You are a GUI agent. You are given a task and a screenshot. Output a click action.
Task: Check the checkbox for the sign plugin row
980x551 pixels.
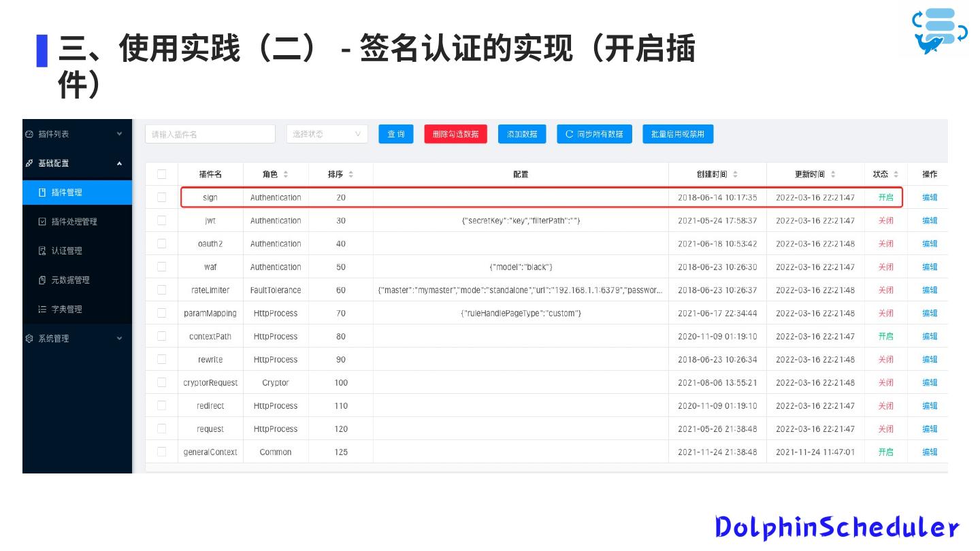coord(162,197)
